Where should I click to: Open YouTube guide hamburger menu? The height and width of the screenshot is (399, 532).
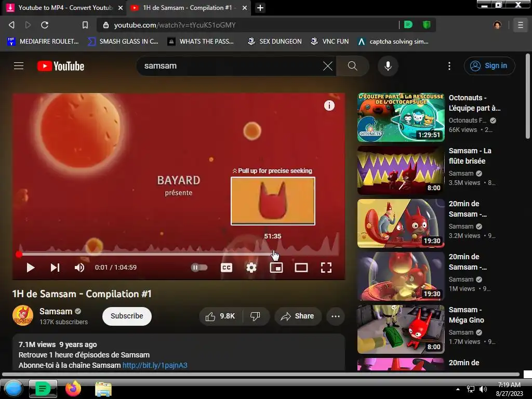pos(19,66)
